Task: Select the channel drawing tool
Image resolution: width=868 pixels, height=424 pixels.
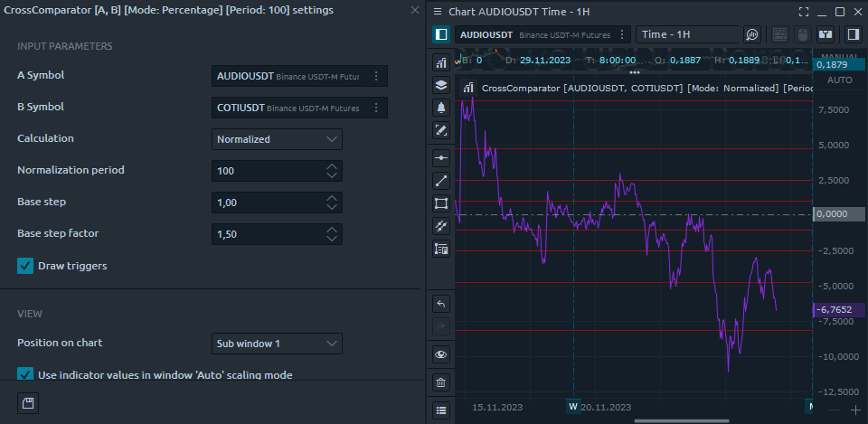Action: [x=441, y=226]
